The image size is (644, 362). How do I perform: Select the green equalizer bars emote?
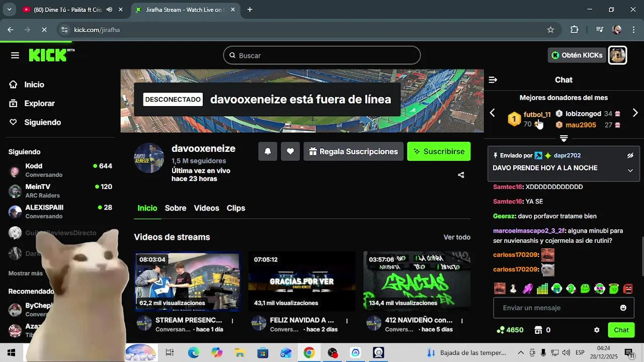tap(542, 289)
